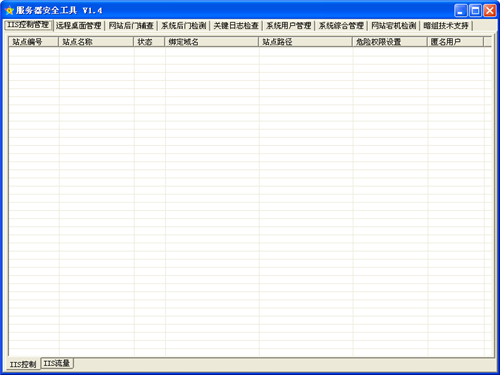This screenshot has height=375, width=500.
Task: Open the 系统用户管理 tab
Action: [x=289, y=26]
